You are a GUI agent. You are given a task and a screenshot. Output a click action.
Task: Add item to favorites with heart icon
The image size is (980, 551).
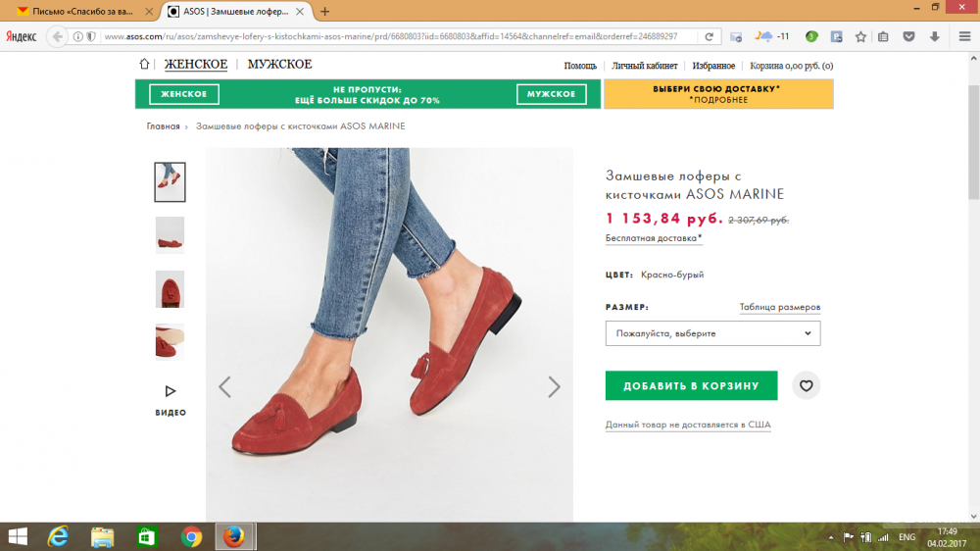coord(807,386)
